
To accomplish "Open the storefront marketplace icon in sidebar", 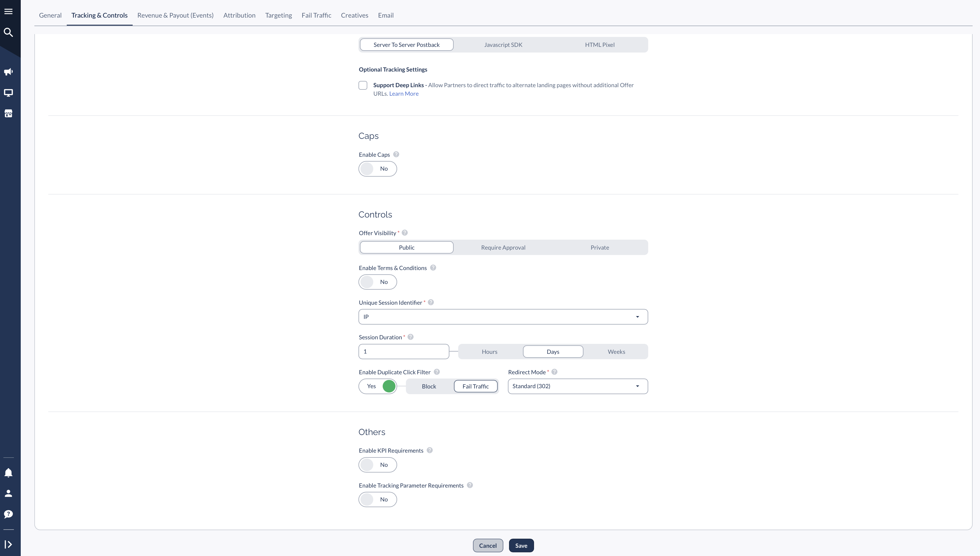I will (x=9, y=113).
